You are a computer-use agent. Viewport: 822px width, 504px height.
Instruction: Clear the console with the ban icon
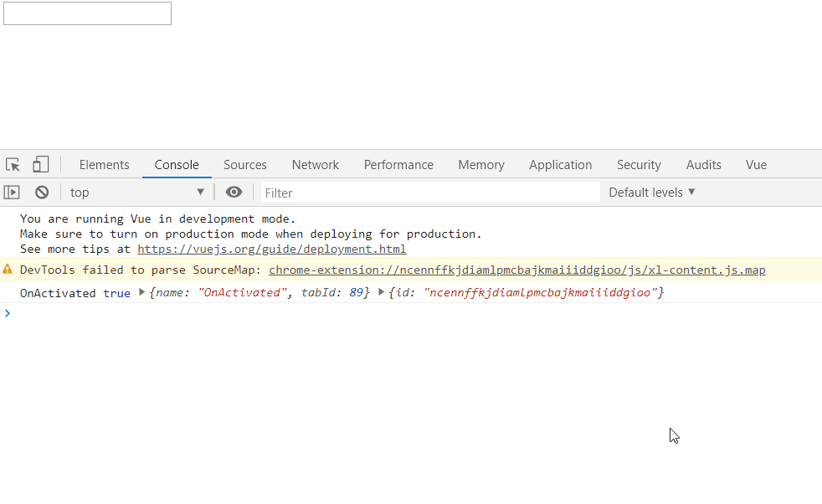[x=42, y=193]
